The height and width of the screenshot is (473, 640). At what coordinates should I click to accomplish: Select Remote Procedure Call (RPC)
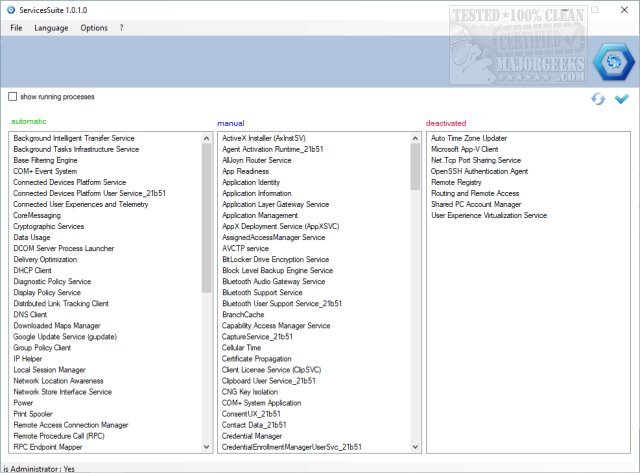(59, 436)
